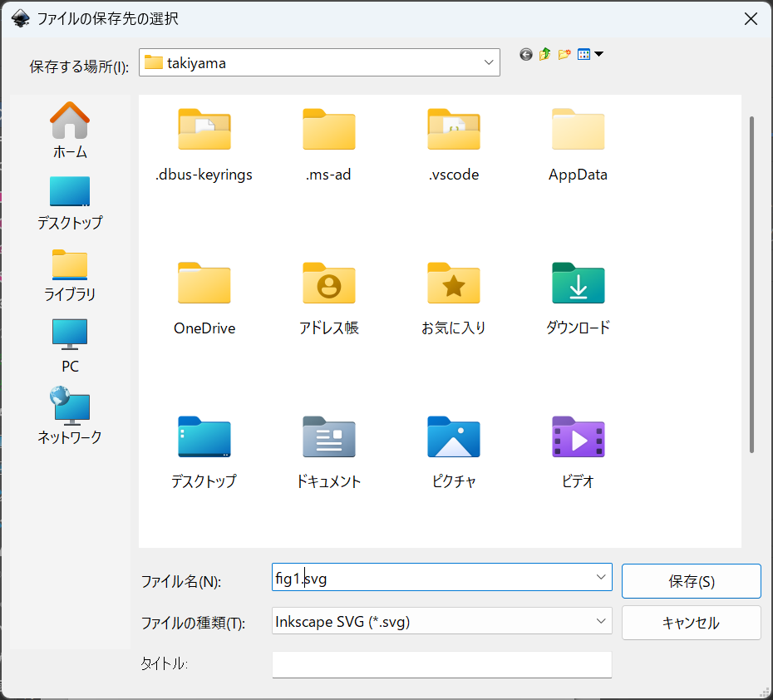Select the ドキュメント folder

pyautogui.click(x=328, y=451)
